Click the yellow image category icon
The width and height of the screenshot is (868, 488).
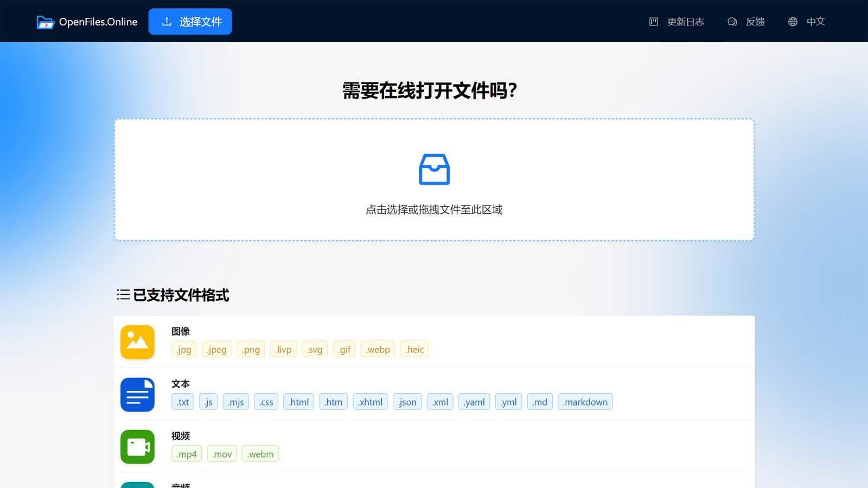point(138,342)
